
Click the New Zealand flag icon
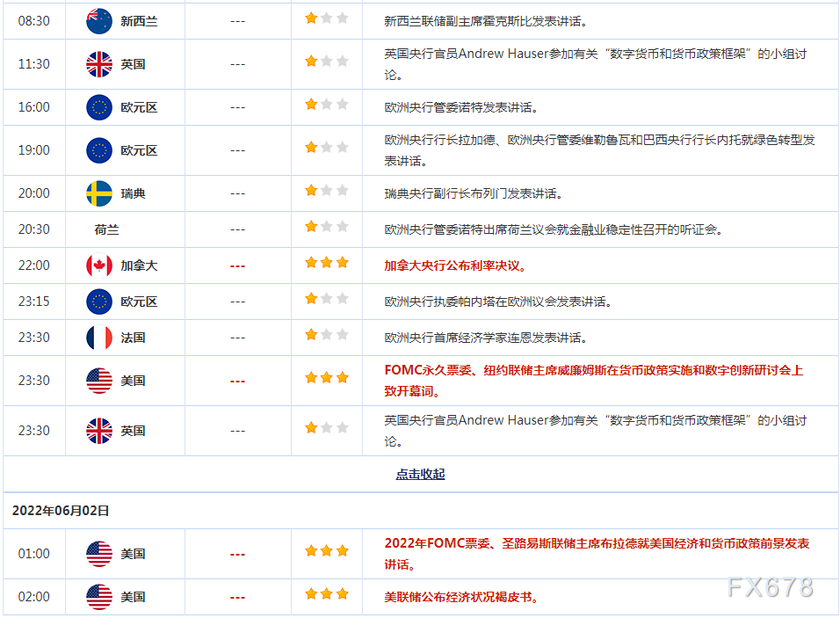pyautogui.click(x=99, y=21)
